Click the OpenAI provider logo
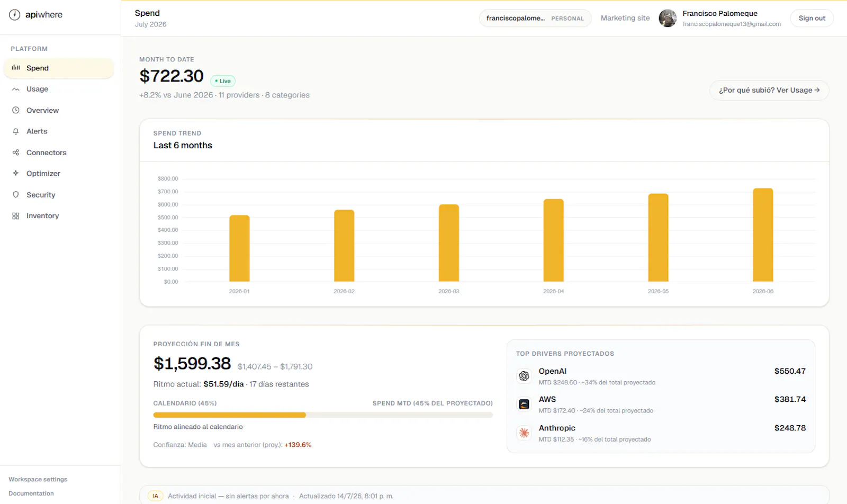 click(x=524, y=376)
